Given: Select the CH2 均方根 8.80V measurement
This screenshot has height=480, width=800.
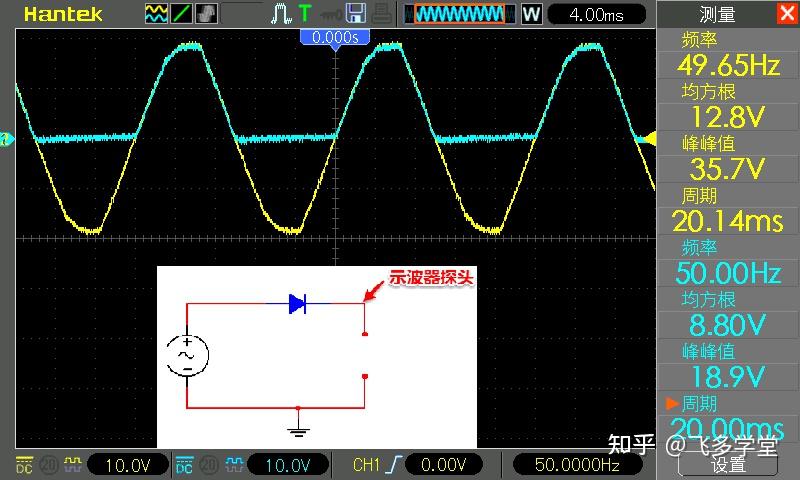Looking at the screenshot, I should click(x=728, y=314).
